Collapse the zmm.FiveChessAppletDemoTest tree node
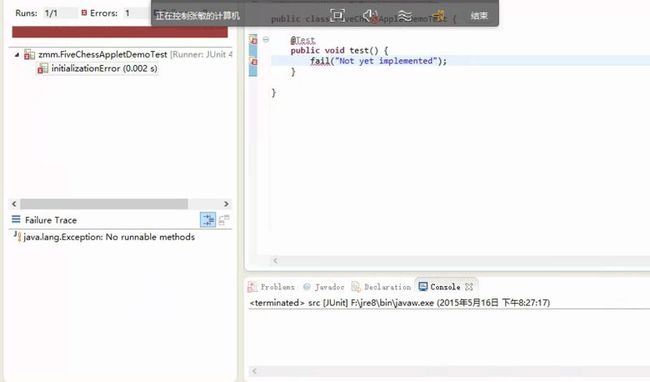The image size is (650, 382). pos(17,55)
